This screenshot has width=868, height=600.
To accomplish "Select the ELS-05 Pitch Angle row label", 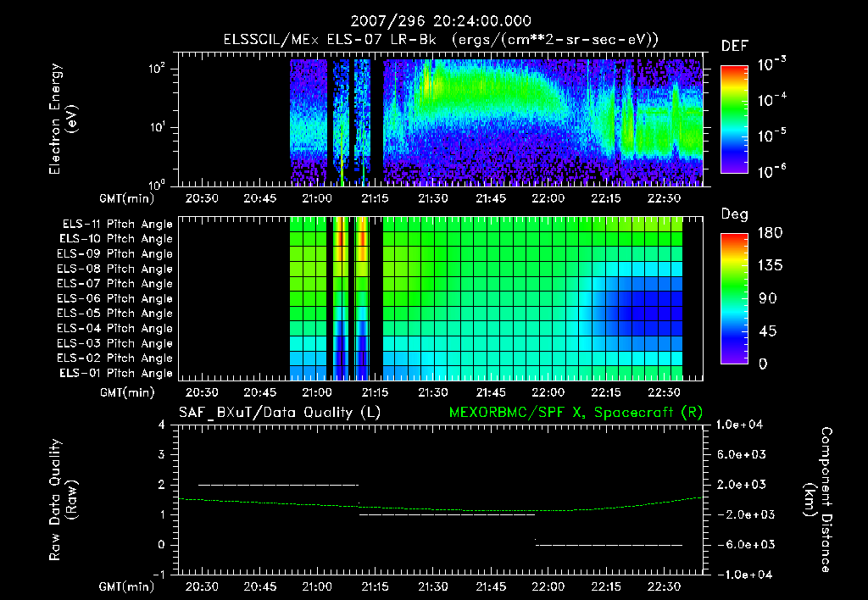I will [x=114, y=314].
